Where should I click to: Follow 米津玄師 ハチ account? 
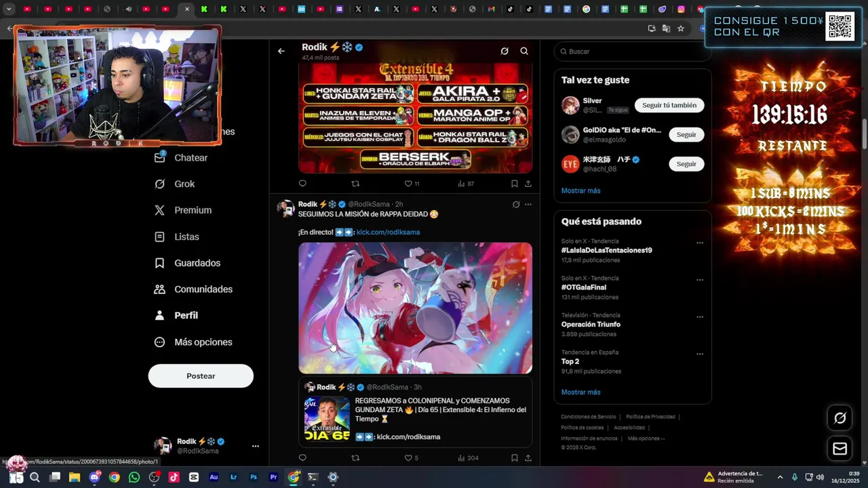coord(686,164)
